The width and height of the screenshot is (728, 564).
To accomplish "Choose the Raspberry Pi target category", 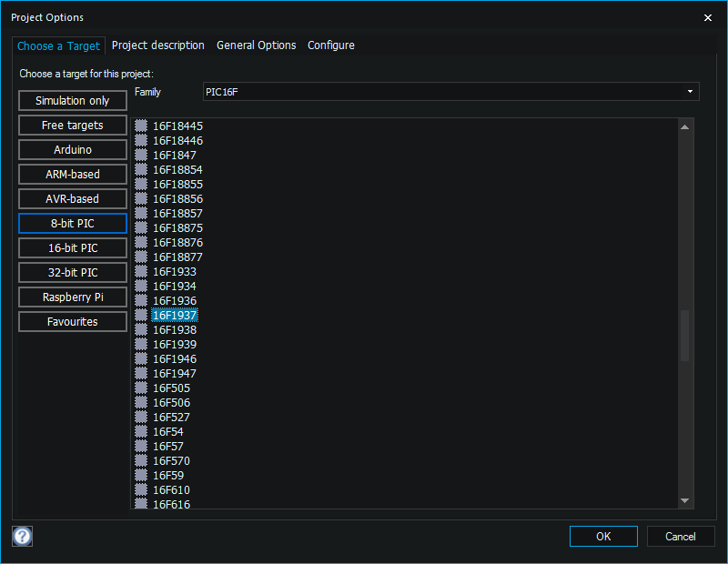I will point(73,297).
